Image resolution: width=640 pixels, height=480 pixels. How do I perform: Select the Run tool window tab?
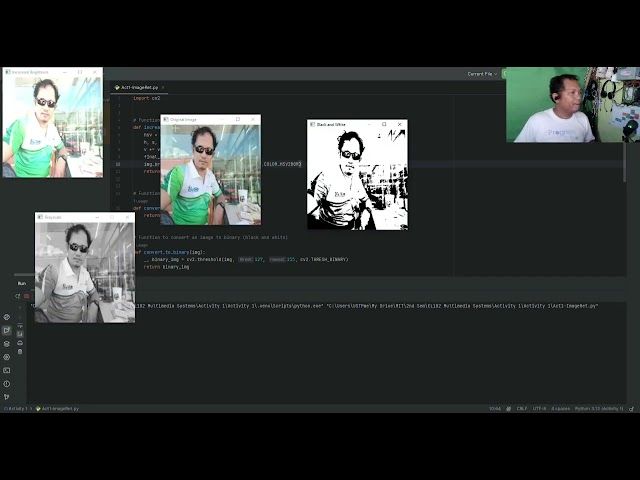[22, 283]
